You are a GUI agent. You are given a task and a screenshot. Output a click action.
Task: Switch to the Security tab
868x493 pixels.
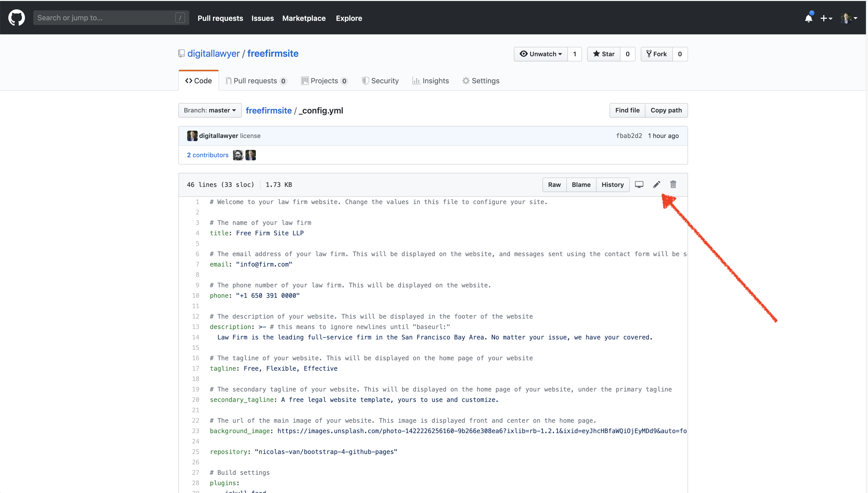pos(380,81)
